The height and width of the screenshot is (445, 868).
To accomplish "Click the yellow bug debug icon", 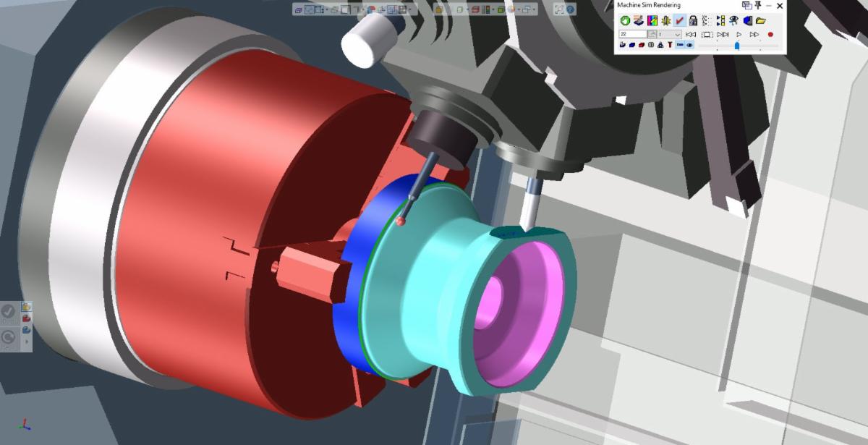I will (666, 20).
